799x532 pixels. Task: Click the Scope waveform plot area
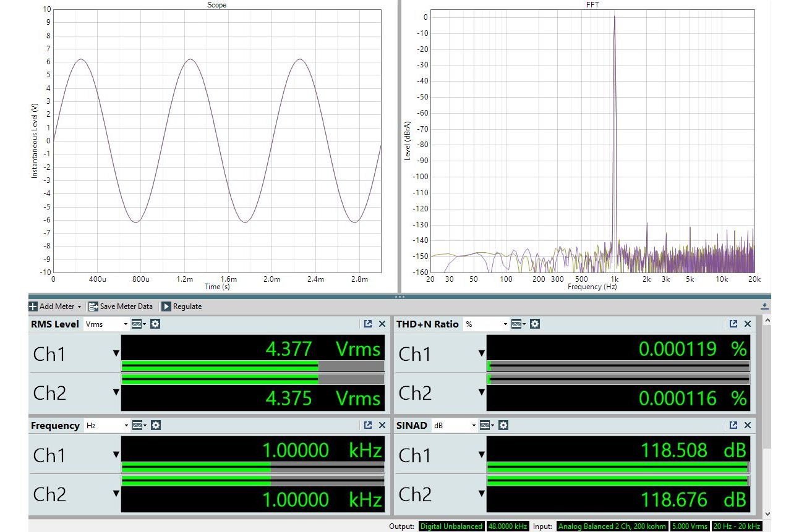click(216, 141)
